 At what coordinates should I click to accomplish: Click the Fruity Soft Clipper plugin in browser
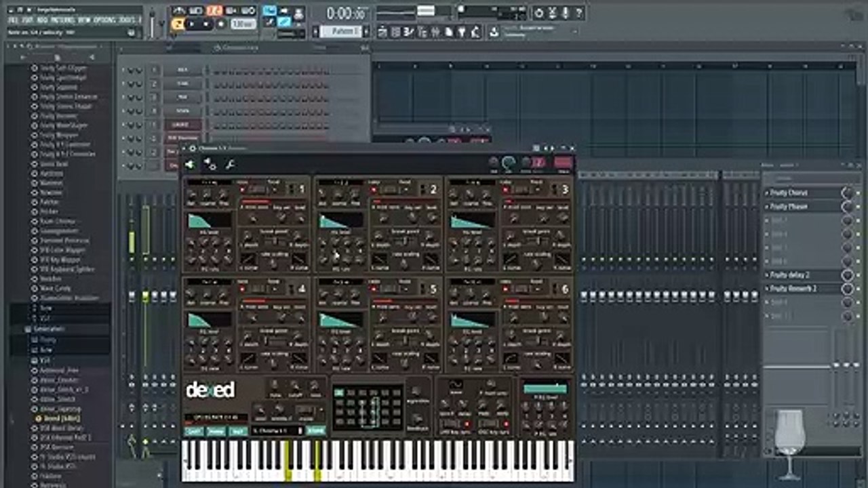coord(63,68)
